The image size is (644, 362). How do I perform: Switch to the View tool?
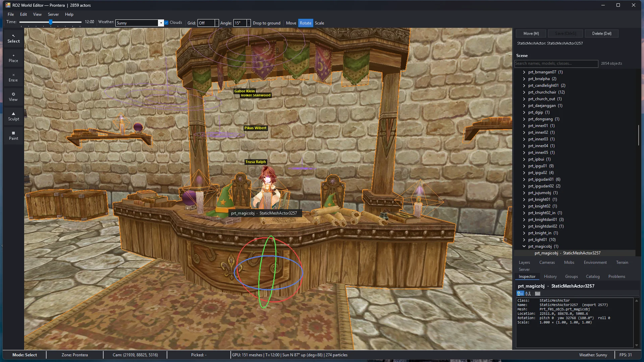click(13, 97)
